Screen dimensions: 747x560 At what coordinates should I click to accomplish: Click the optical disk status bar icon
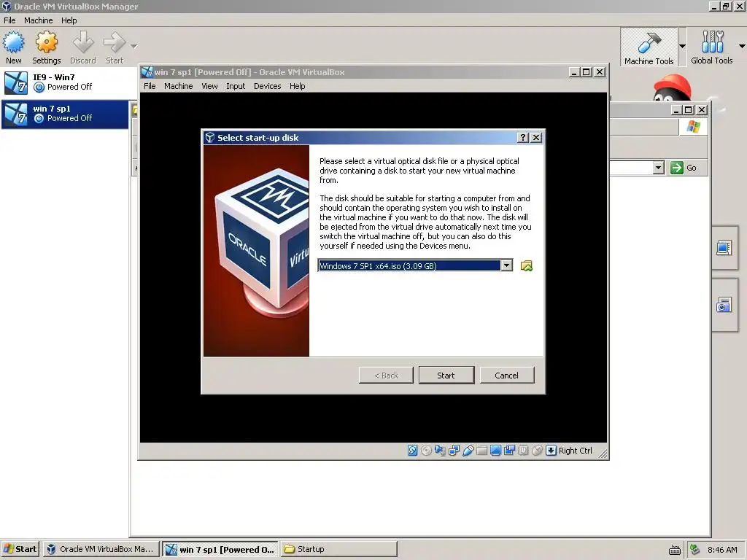tap(426, 451)
